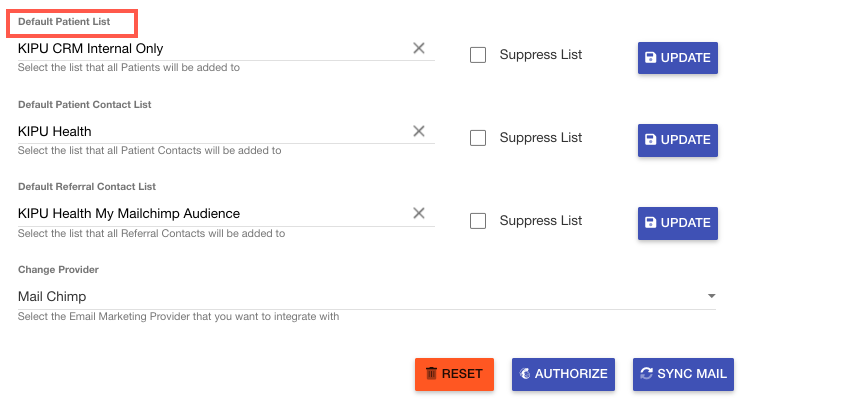Click save icon for Referral Contact List
The width and height of the screenshot is (844, 402).
tap(651, 223)
